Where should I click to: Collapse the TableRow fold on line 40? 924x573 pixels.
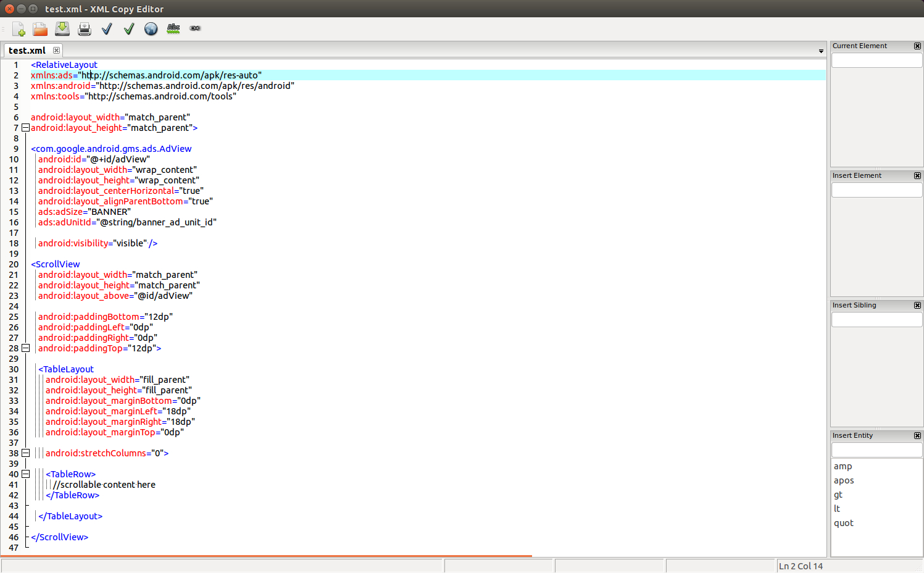point(25,474)
